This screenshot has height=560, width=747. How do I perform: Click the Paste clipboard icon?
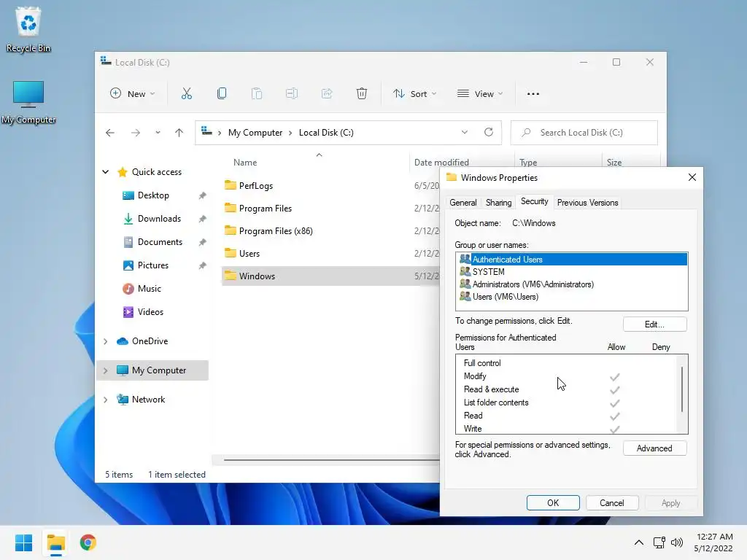tap(257, 94)
